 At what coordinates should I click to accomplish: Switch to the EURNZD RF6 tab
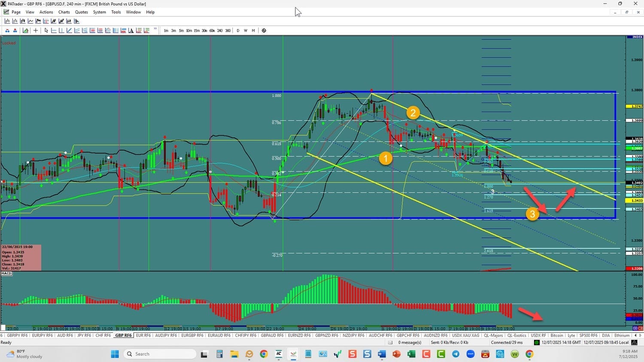[299, 335]
